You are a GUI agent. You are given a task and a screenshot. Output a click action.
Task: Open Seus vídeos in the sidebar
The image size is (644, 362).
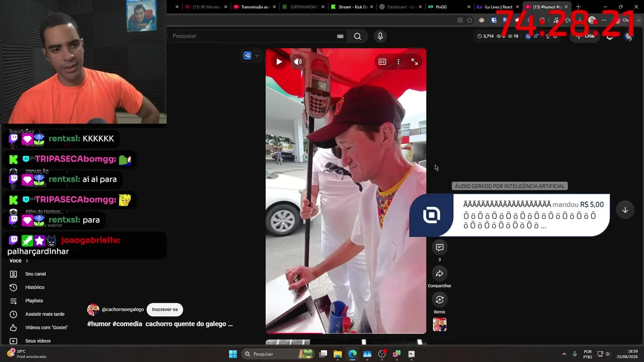pos(38,341)
